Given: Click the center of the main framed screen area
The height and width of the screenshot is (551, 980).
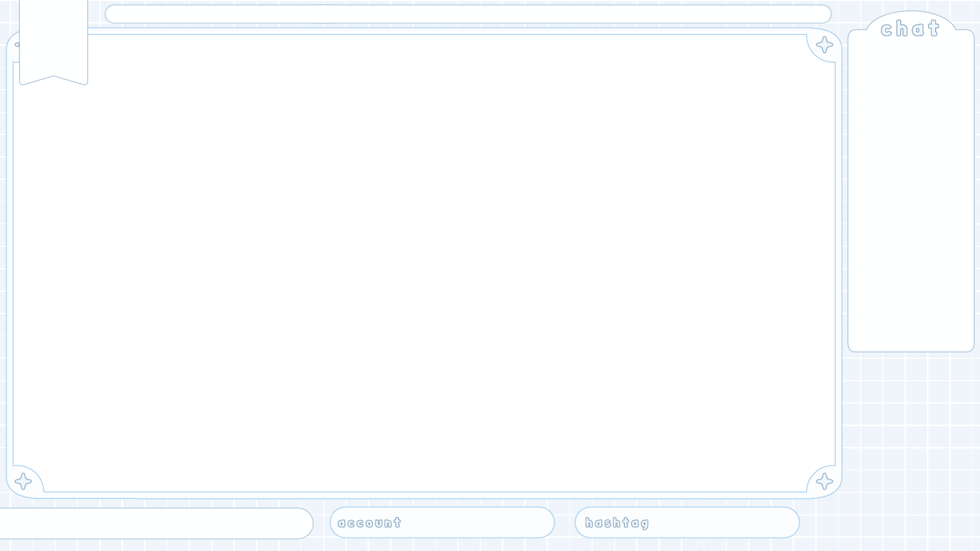Looking at the screenshot, I should coord(424,263).
